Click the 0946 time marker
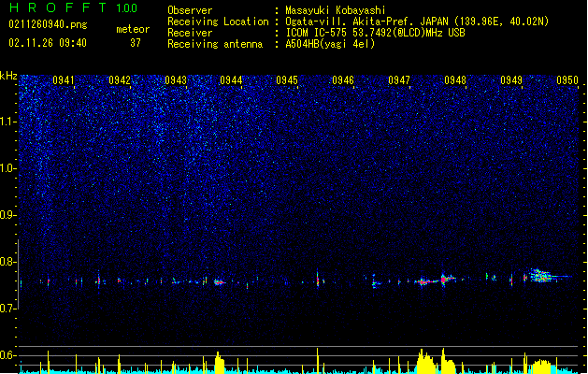The height and width of the screenshot is (374, 588). click(343, 80)
